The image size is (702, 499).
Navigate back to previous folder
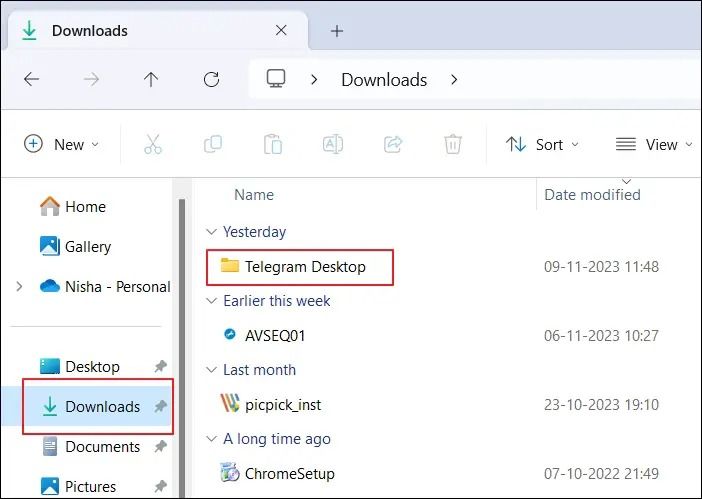tap(31, 79)
